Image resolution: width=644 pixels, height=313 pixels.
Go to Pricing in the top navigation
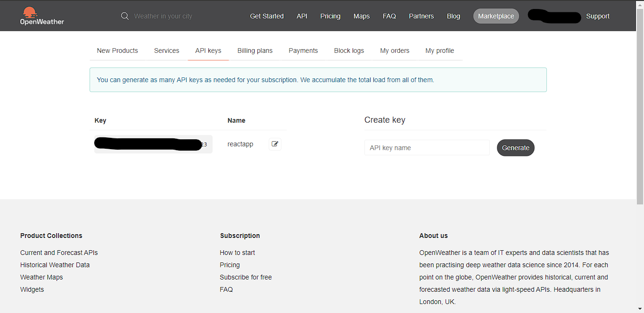click(x=330, y=16)
